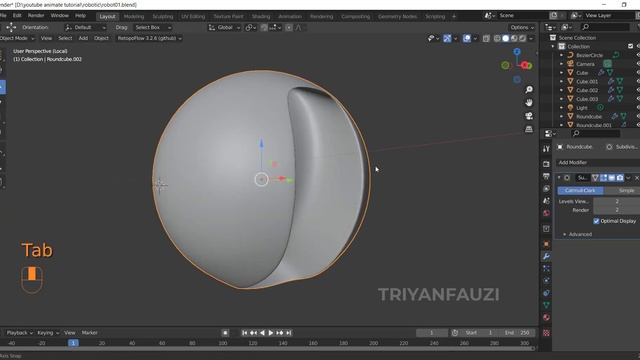Click the End frame 250 field
The height and width of the screenshot is (360, 640).
[x=518, y=333]
